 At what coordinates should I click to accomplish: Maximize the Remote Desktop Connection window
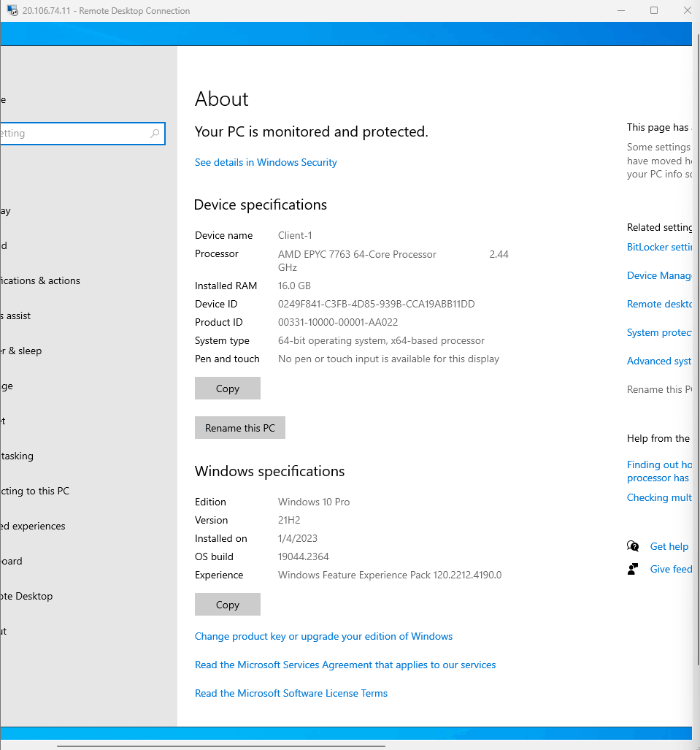pos(654,10)
